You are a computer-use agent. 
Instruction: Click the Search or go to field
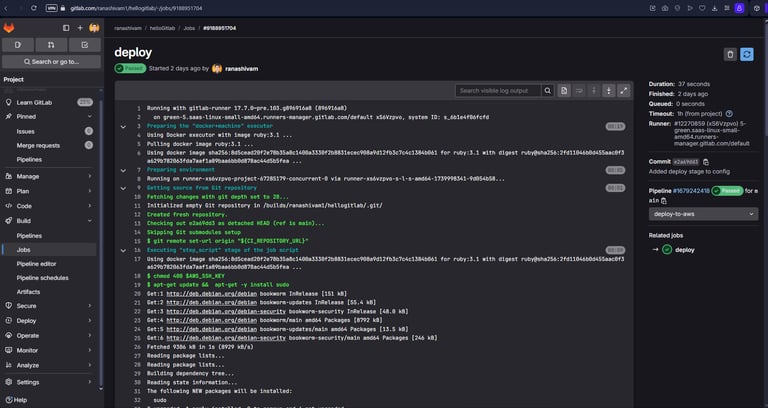51,62
